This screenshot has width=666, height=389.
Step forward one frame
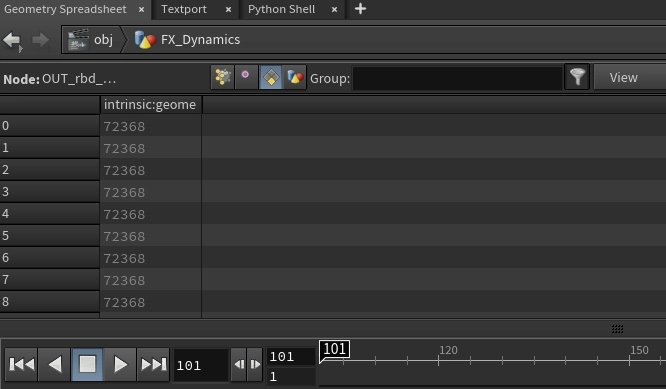[x=255, y=364]
